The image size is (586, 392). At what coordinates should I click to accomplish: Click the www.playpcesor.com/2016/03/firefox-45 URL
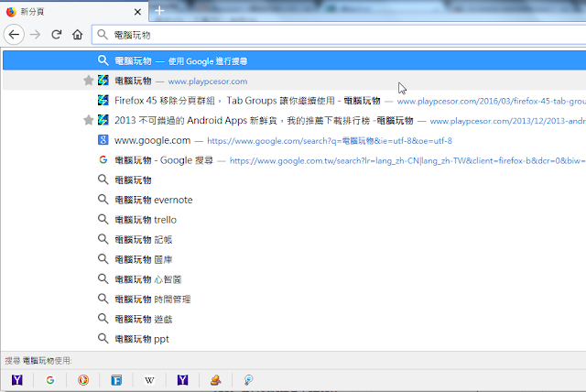(491, 102)
